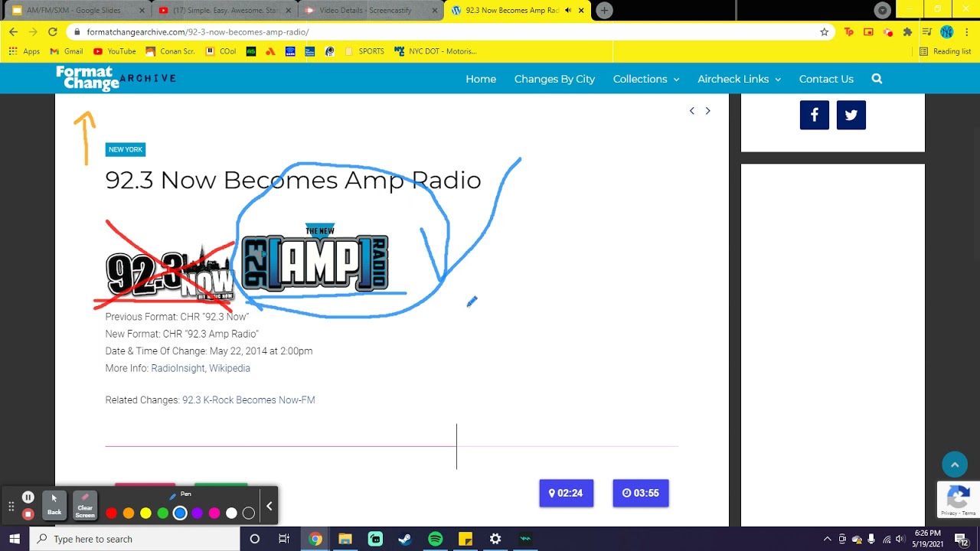Click the Amp Radio logo image

pos(315,258)
